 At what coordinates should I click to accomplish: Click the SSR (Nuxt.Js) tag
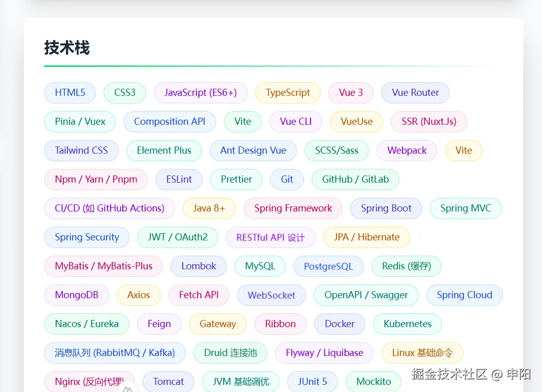pyautogui.click(x=429, y=122)
